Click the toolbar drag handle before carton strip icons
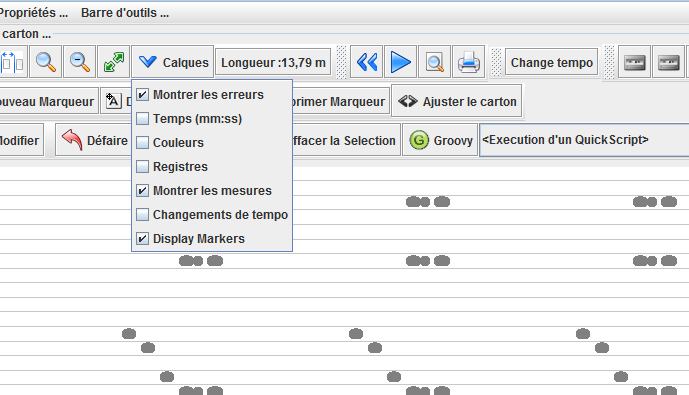Viewport: 689px width, 395px height. pyautogui.click(x=609, y=62)
